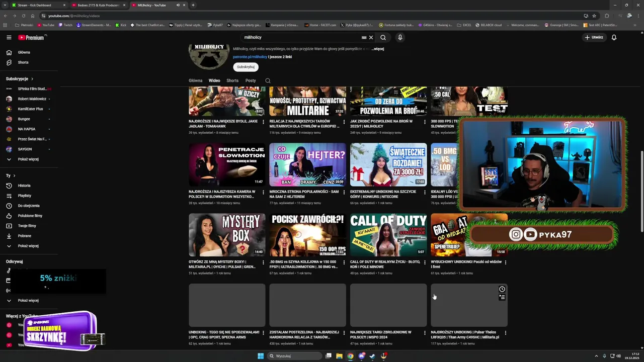Open Do obejrzenia watch later list

pyautogui.click(x=29, y=206)
